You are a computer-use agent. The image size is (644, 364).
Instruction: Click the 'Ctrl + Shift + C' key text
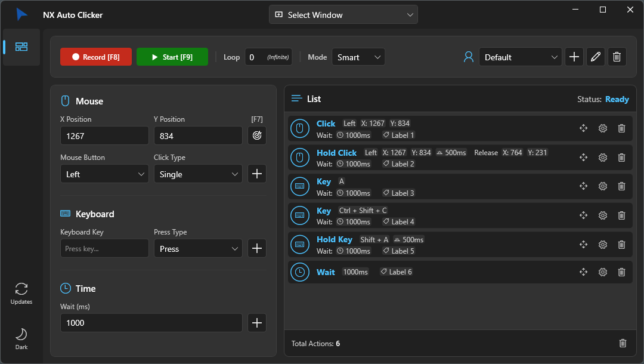363,211
